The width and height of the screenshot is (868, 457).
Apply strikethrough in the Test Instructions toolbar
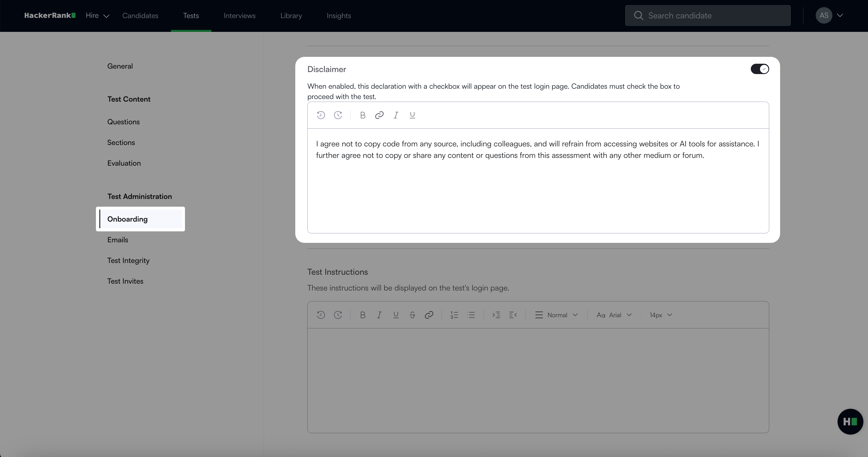[412, 315]
